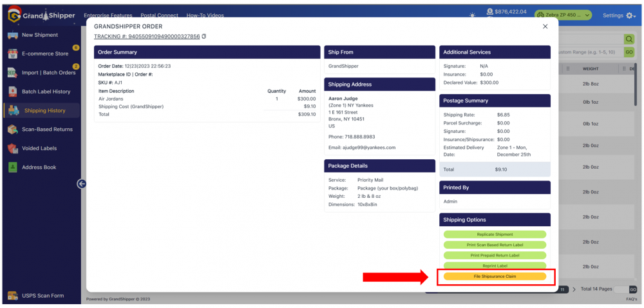Click the tracking number link
This screenshot has height=308, width=644.
point(147,37)
